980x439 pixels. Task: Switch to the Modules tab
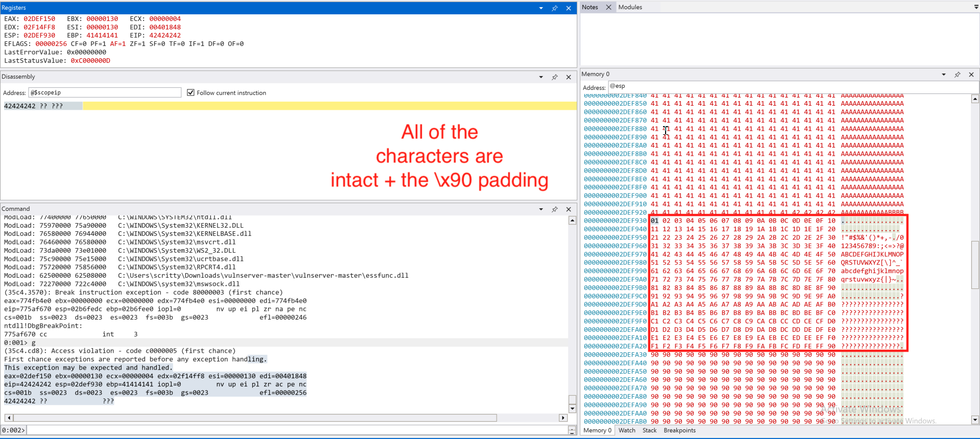[x=630, y=7]
